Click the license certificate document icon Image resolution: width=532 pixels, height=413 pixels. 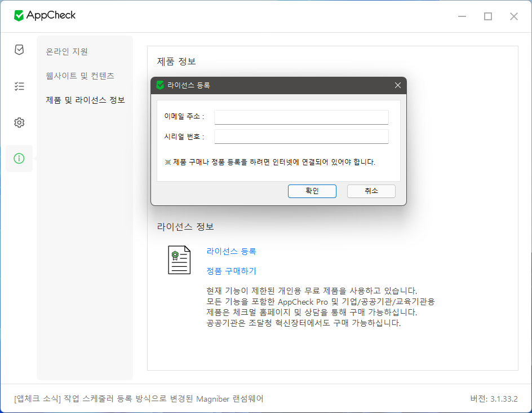point(179,260)
